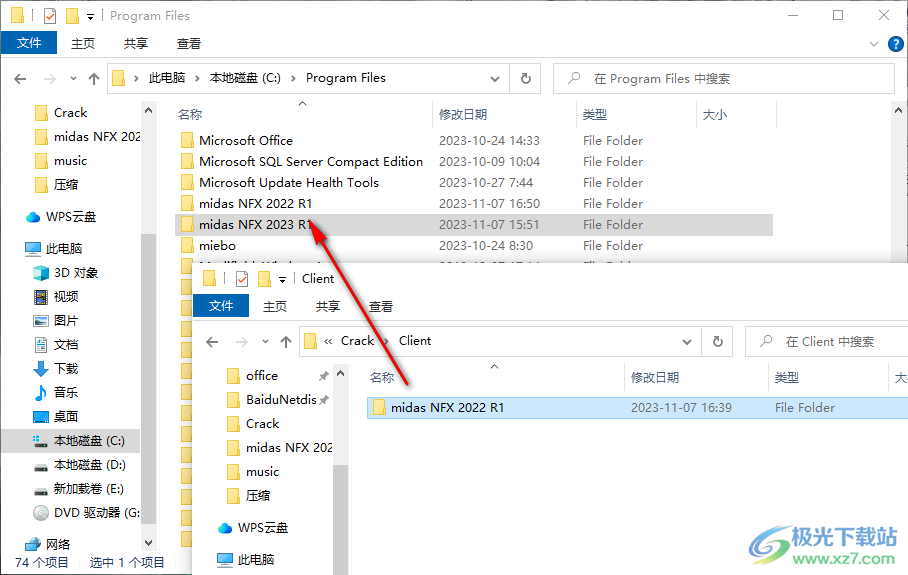Open quick access toolbar dropdown in Client window
The image size is (908, 575).
pyautogui.click(x=283, y=280)
